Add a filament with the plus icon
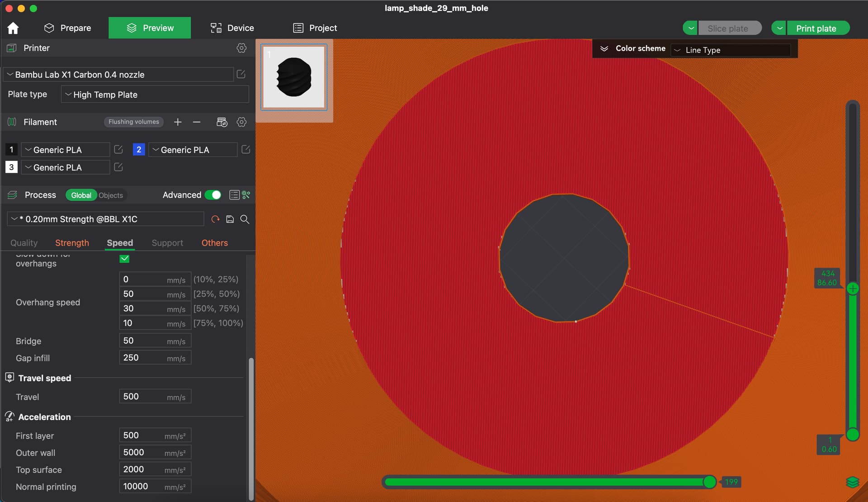Screen dimensions: 868x502 [x=178, y=122]
